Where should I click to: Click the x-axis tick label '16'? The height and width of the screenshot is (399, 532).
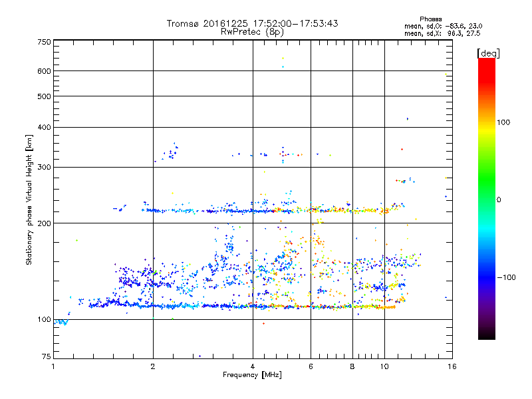pyautogui.click(x=452, y=366)
